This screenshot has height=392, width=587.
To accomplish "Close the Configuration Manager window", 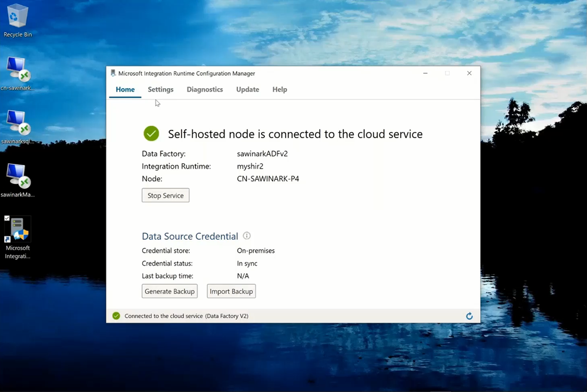I will [x=469, y=73].
